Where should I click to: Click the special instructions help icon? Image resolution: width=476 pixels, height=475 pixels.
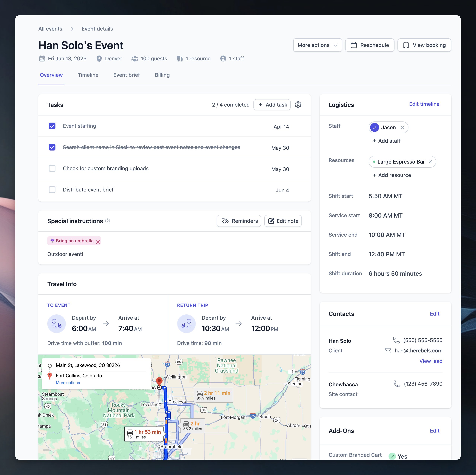point(107,221)
